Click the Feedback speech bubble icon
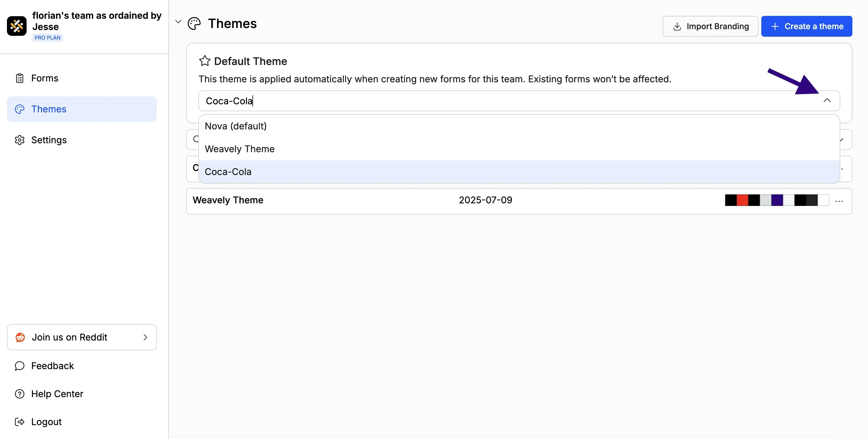 point(19,366)
